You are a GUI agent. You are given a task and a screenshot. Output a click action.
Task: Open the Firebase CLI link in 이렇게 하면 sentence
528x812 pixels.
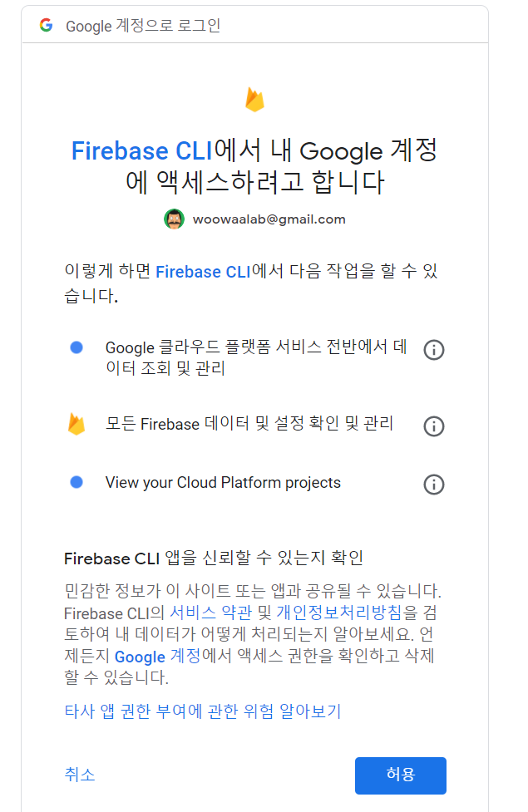(x=203, y=272)
